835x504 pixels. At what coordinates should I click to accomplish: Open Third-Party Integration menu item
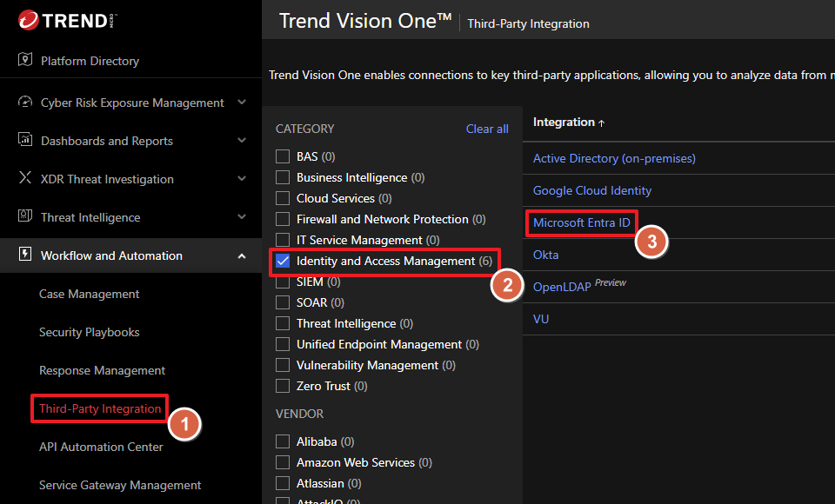tap(100, 408)
